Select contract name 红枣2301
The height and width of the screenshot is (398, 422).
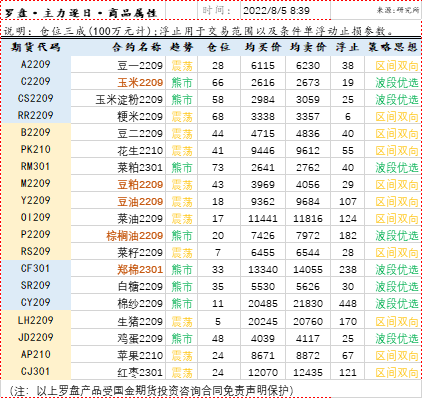[x=140, y=373]
